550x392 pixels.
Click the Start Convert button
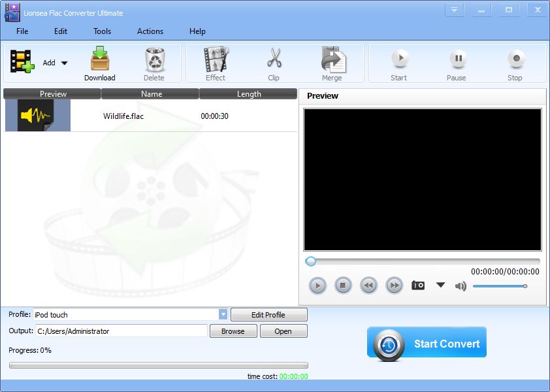pos(427,343)
